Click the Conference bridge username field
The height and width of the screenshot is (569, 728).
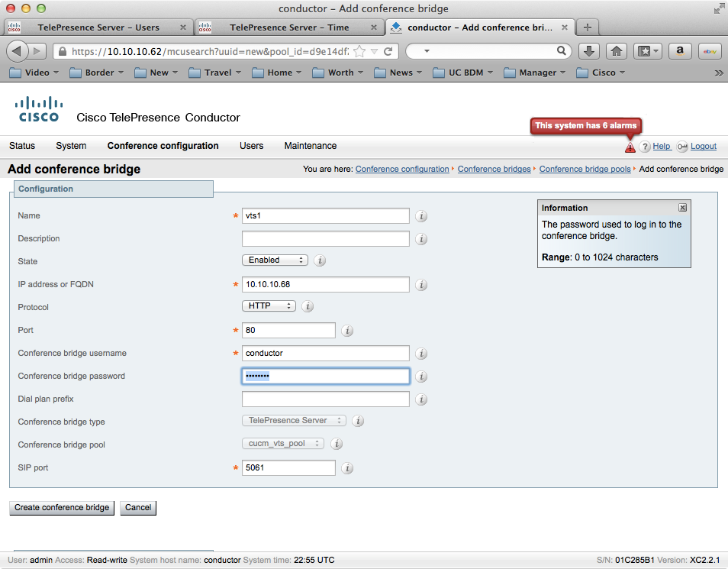(x=326, y=354)
